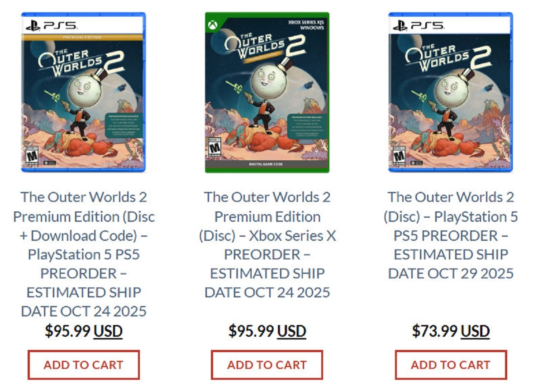This screenshot has width=543, height=392.
Task: Click the USD link under the Xbox edition
Action: [291, 331]
